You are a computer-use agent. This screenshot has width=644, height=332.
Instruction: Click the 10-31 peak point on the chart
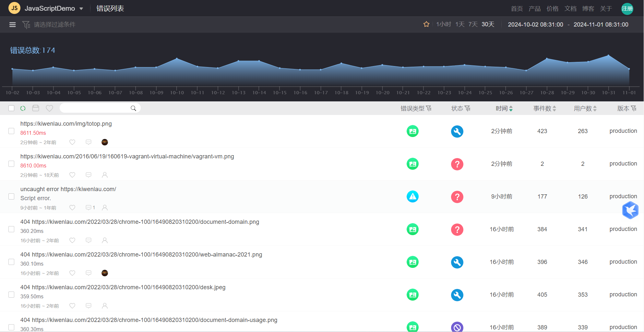(608, 55)
